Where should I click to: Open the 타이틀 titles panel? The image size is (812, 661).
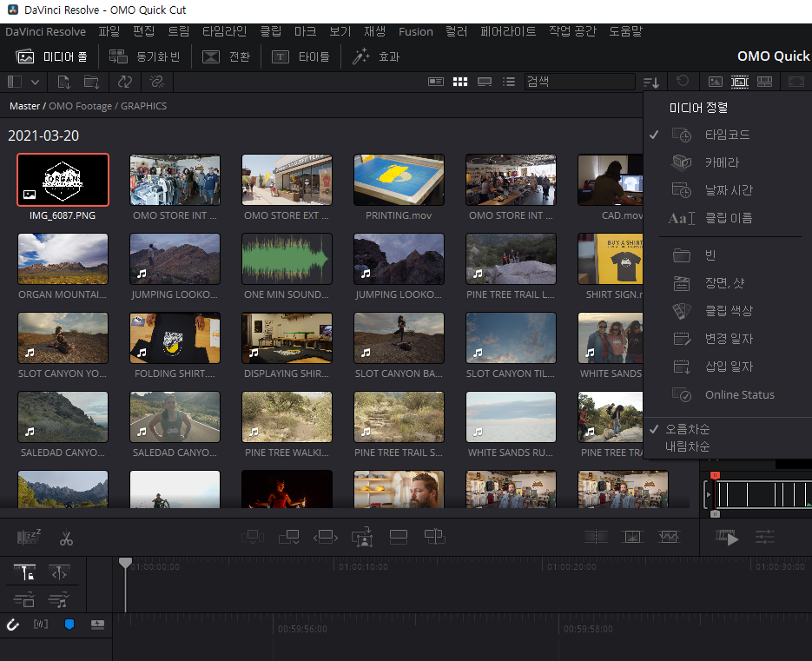300,56
